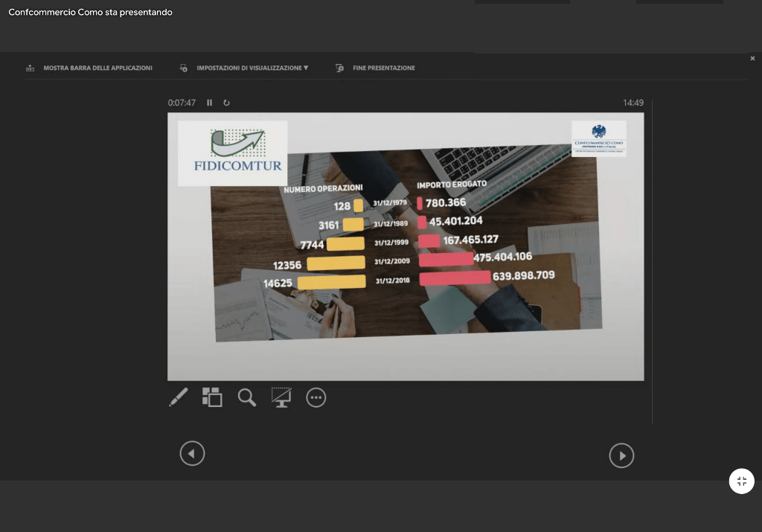Screen dimensions: 762x532
Task: Close presenter view with the X
Action: pyautogui.click(x=752, y=58)
